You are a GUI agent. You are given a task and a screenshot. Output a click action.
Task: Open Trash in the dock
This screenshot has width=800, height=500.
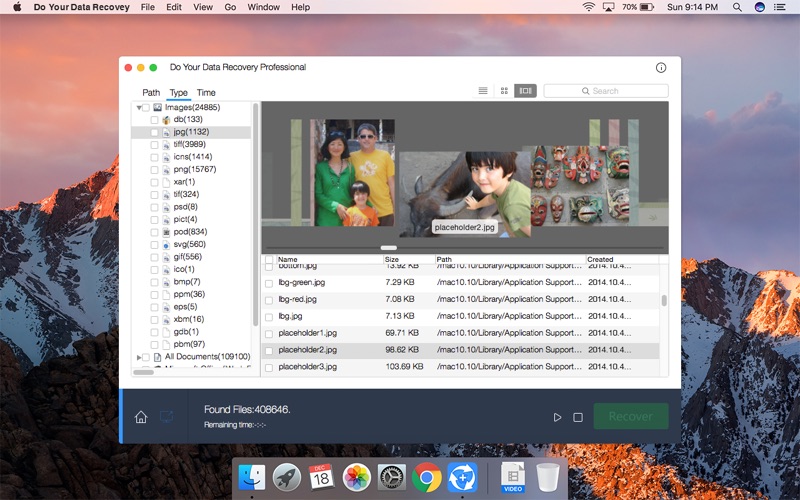(x=548, y=478)
